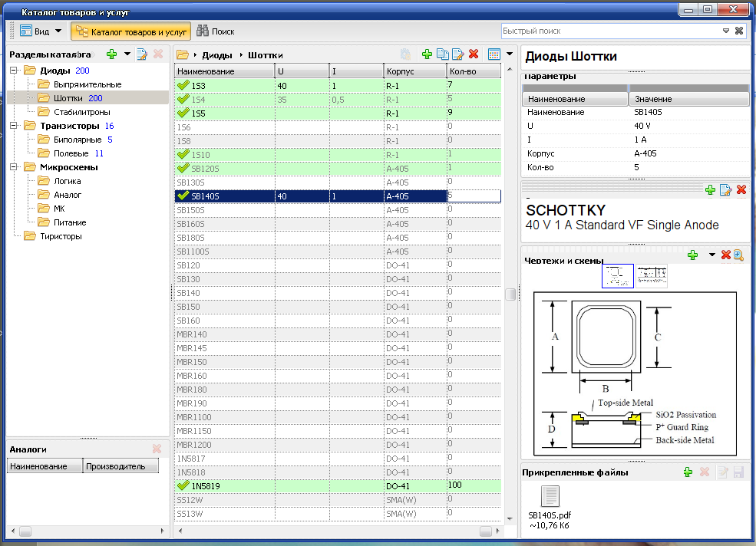Add a new item to the list
The height and width of the screenshot is (546, 756).
[x=427, y=54]
